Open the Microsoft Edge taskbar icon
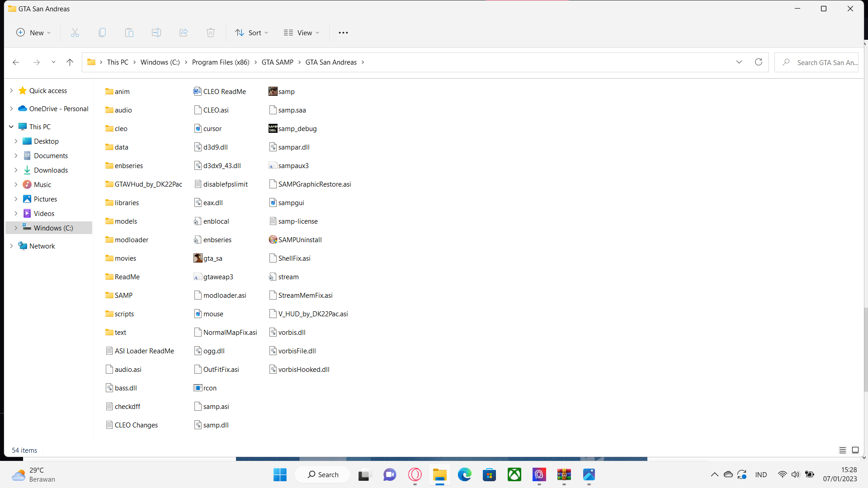 coord(464,474)
